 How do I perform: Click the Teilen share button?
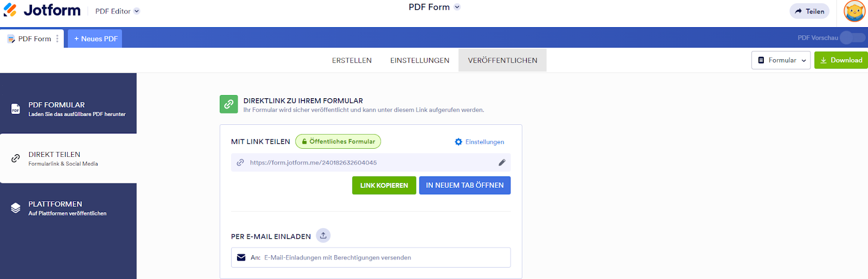coord(809,11)
